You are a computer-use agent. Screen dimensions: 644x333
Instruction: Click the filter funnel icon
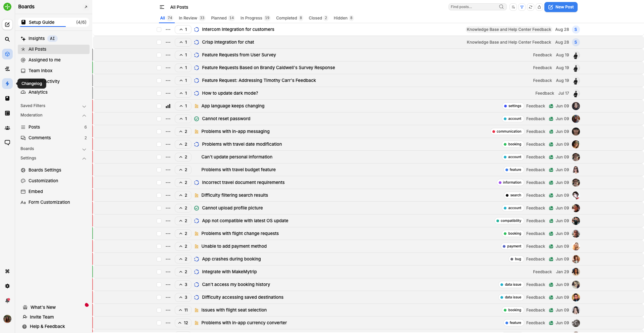[522, 7]
